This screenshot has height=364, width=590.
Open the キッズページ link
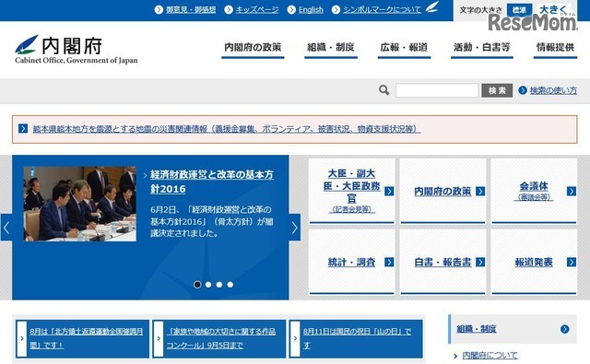click(x=257, y=10)
